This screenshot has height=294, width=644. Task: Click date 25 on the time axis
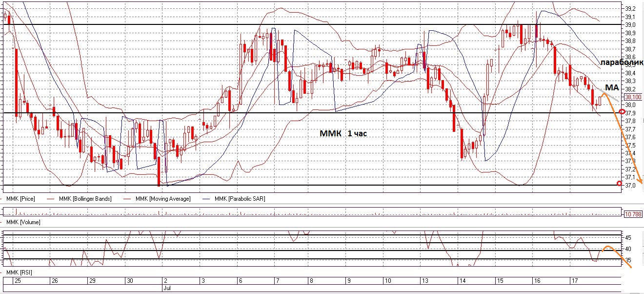coord(17,281)
